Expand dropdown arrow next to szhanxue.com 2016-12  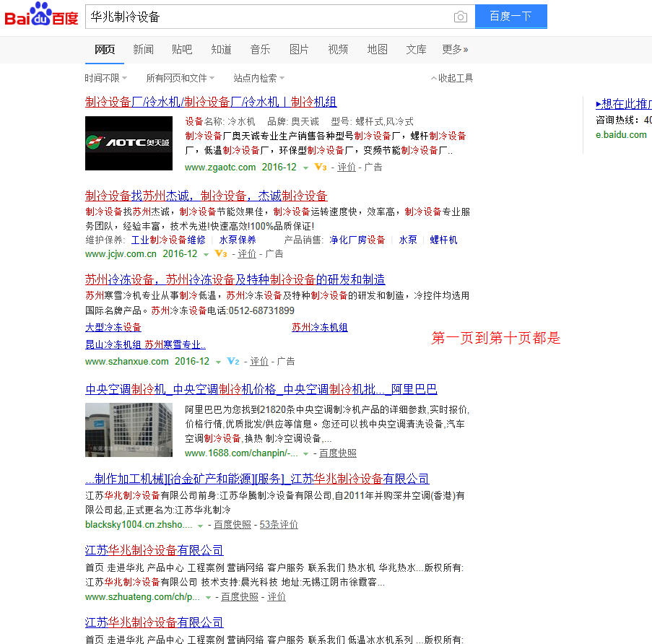[x=218, y=362]
